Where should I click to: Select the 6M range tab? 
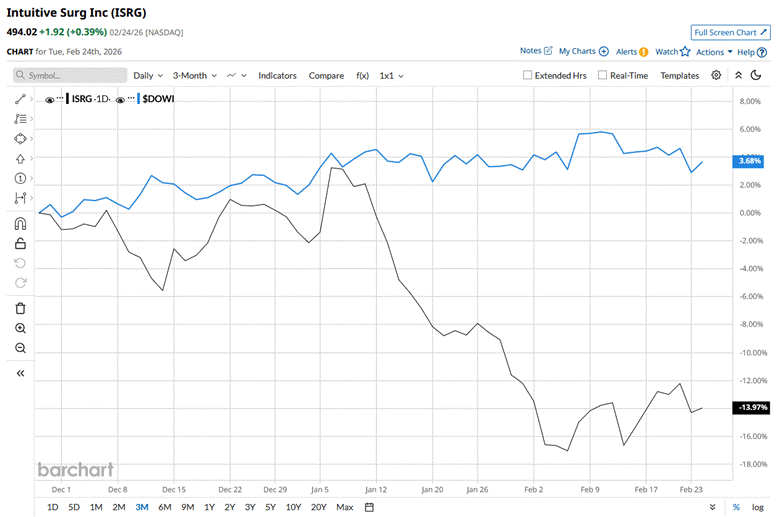click(165, 507)
